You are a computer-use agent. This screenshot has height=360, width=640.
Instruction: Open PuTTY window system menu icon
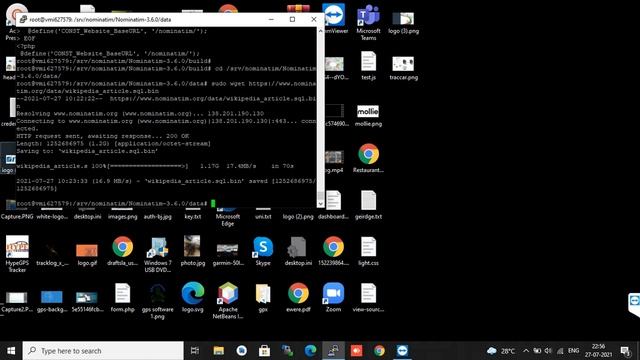pyautogui.click(x=23, y=19)
